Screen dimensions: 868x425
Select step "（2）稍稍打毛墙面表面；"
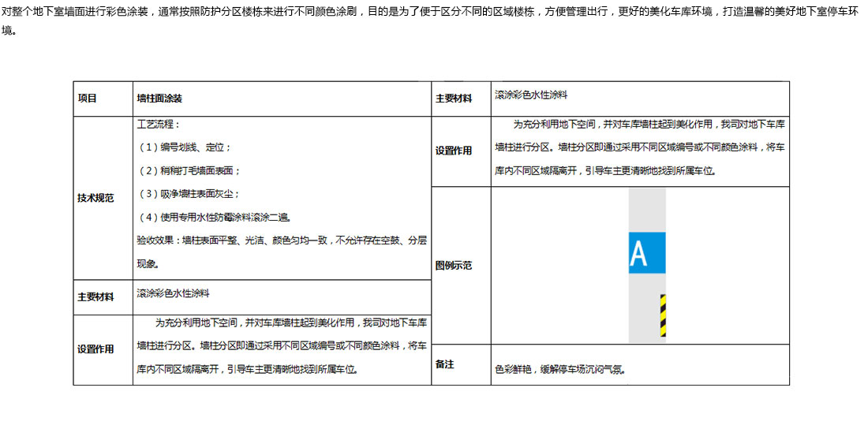click(189, 171)
